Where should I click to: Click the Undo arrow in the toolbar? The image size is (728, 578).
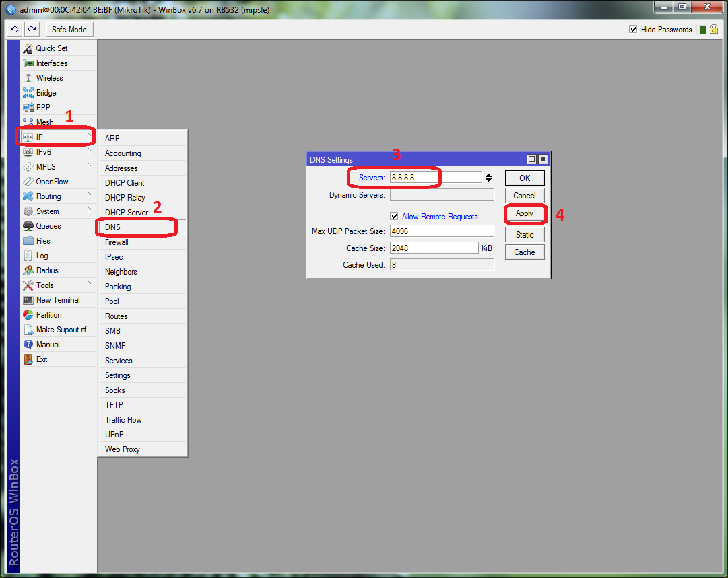coord(14,29)
